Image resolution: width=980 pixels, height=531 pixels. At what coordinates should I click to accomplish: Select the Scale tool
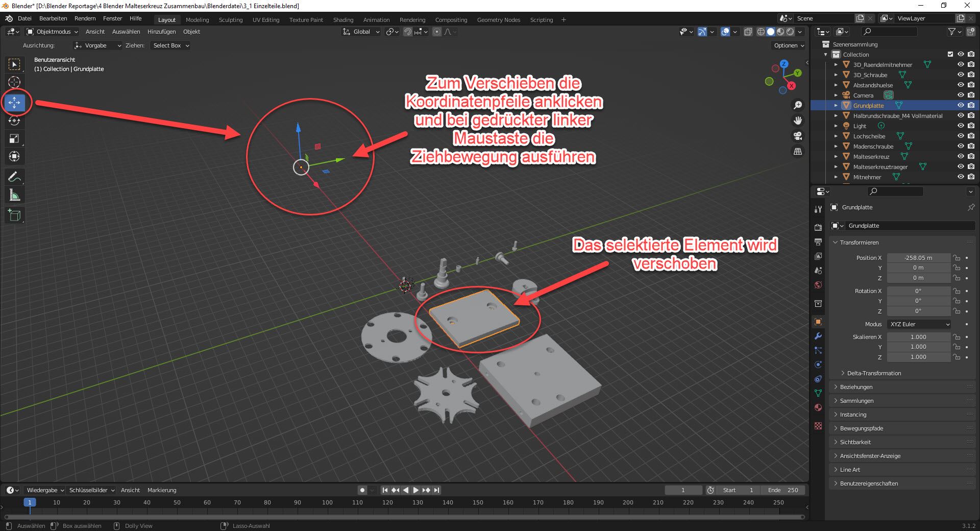pos(14,138)
